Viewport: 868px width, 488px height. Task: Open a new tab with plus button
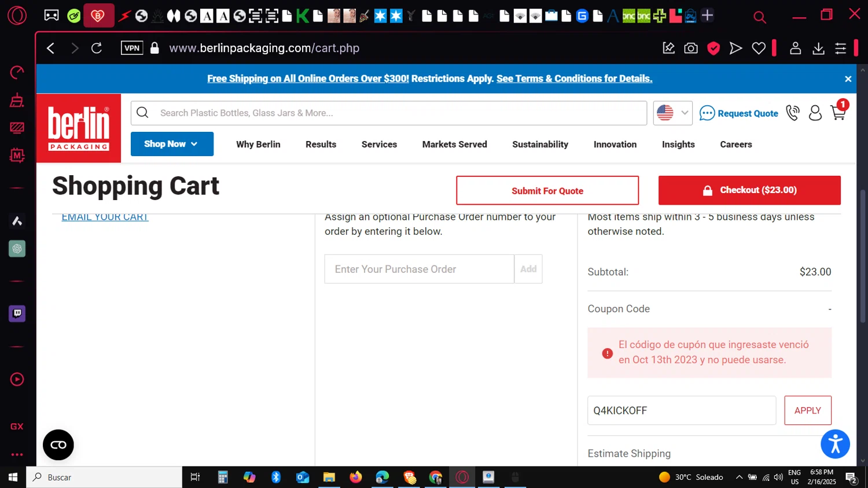(707, 16)
